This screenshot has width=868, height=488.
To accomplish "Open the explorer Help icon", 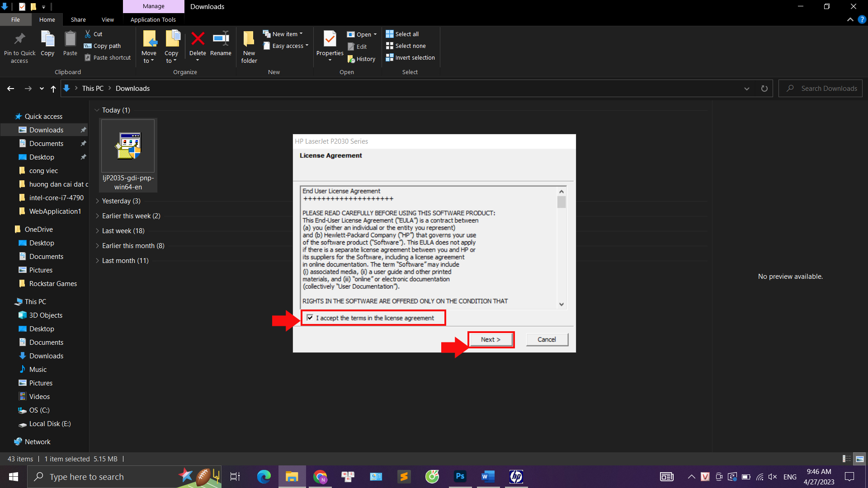I will click(862, 19).
